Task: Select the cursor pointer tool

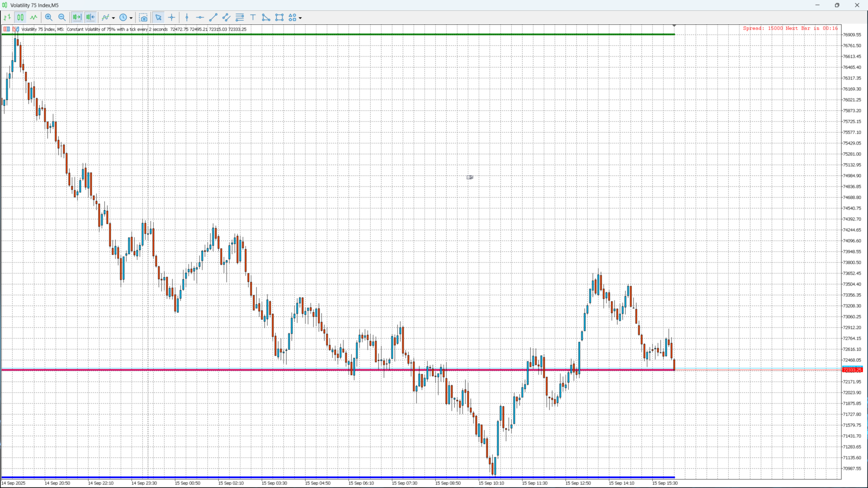Action: pos(158,18)
